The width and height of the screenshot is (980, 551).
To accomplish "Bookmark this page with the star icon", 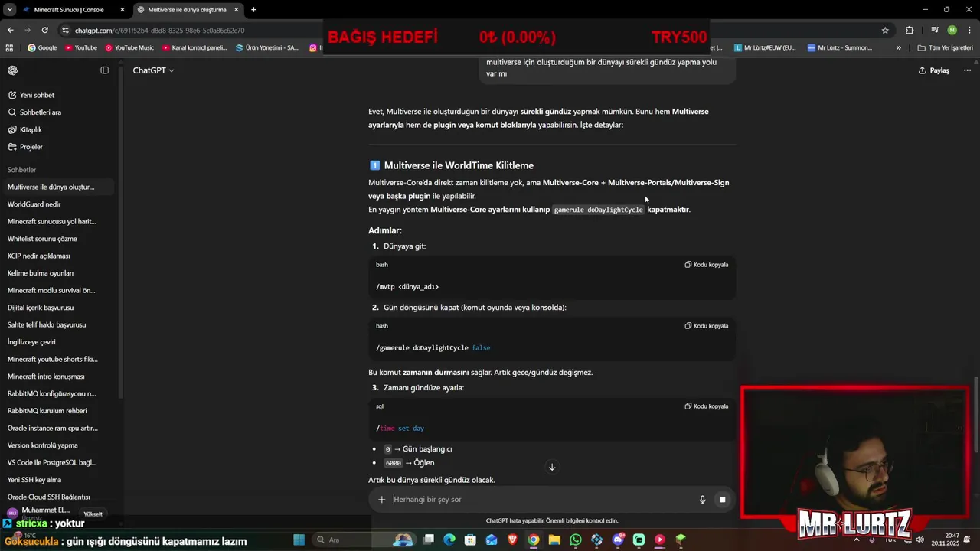I will (885, 30).
